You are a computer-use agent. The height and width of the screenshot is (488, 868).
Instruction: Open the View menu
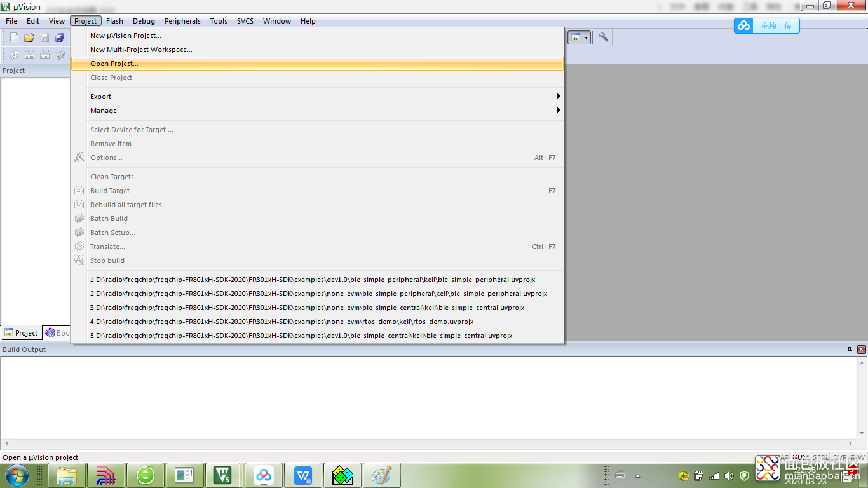click(57, 21)
